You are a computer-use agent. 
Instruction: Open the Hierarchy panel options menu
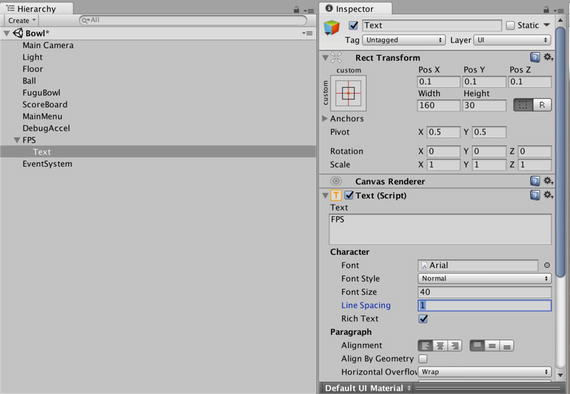[x=309, y=11]
